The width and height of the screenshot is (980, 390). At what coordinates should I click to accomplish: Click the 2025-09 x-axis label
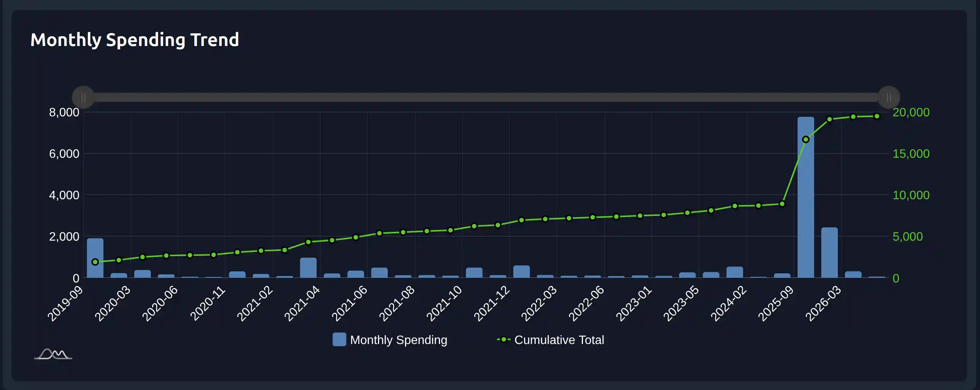776,304
